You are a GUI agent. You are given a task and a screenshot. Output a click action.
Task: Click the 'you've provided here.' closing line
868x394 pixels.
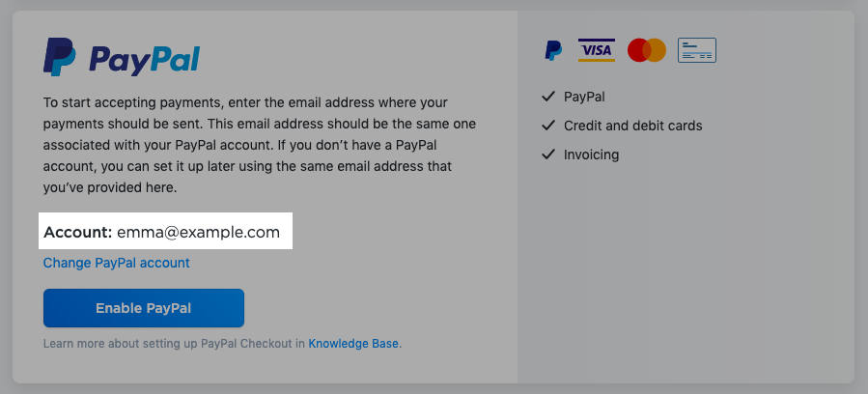point(110,187)
